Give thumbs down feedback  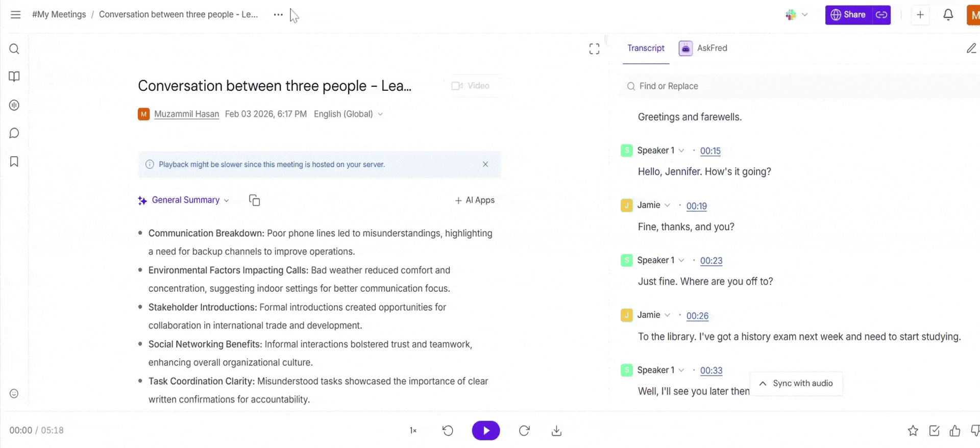point(975,431)
